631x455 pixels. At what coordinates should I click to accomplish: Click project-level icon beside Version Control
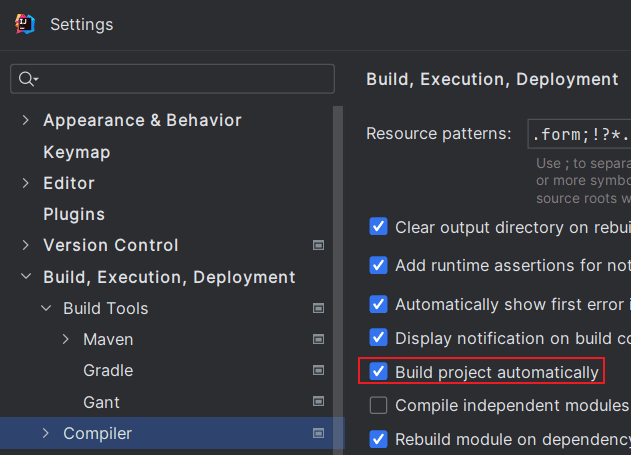319,246
